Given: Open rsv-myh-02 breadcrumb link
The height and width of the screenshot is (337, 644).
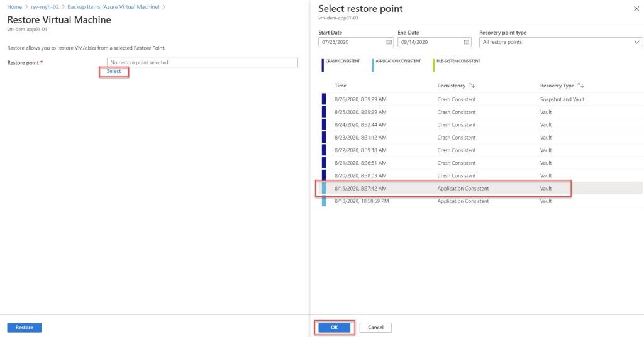Looking at the screenshot, I should pos(45,6).
